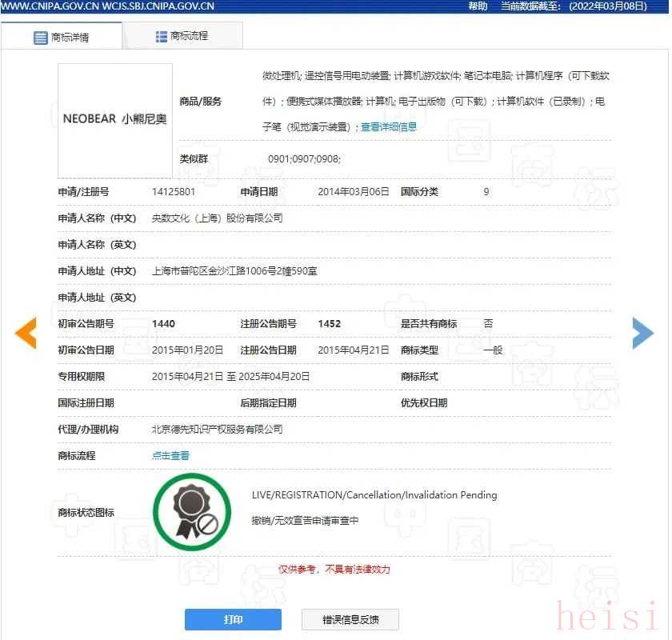
Task: Click the 错误信息反馈 button
Action: click(x=350, y=620)
